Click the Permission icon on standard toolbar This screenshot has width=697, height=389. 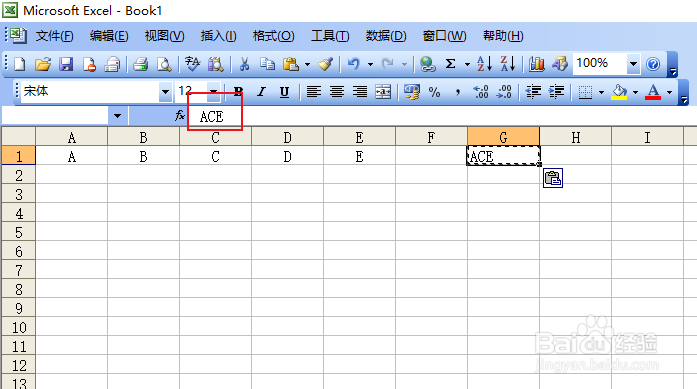(89, 64)
